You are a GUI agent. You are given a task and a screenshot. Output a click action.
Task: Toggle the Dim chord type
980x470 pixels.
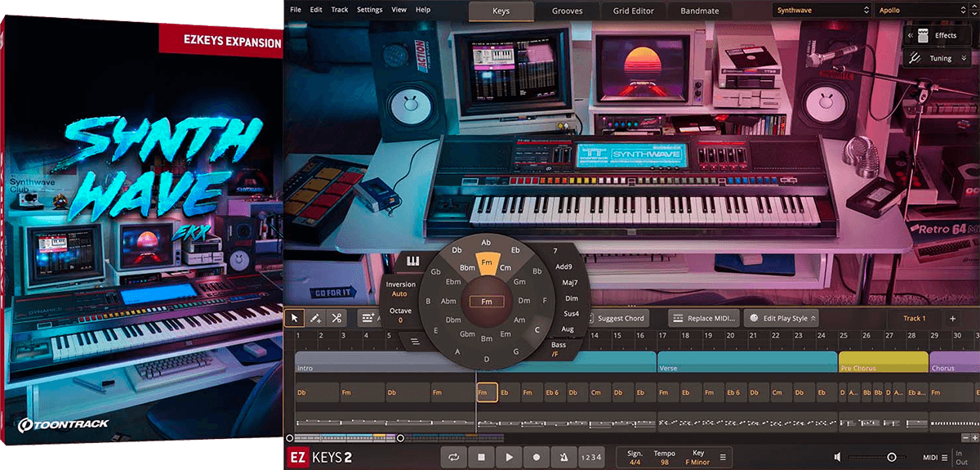(x=571, y=298)
